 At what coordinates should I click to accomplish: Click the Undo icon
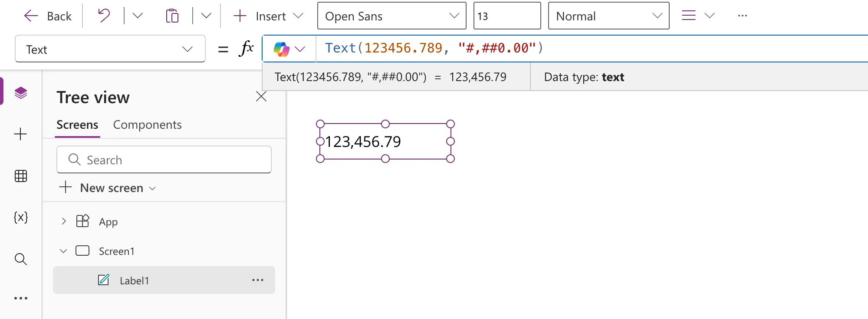(104, 16)
